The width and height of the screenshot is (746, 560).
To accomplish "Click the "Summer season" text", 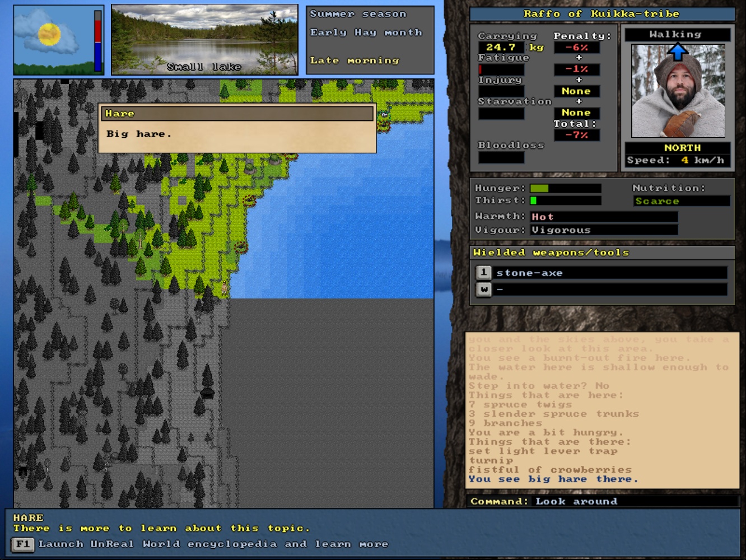I will (x=358, y=14).
